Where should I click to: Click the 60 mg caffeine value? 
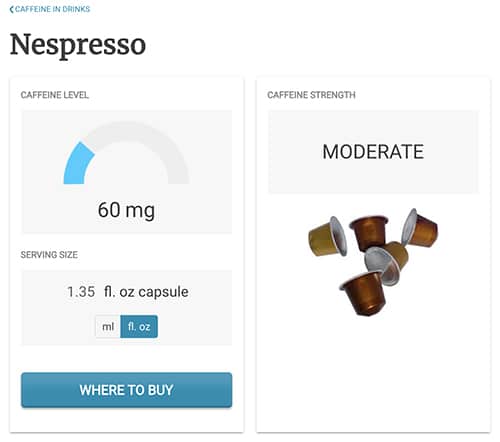pos(126,210)
